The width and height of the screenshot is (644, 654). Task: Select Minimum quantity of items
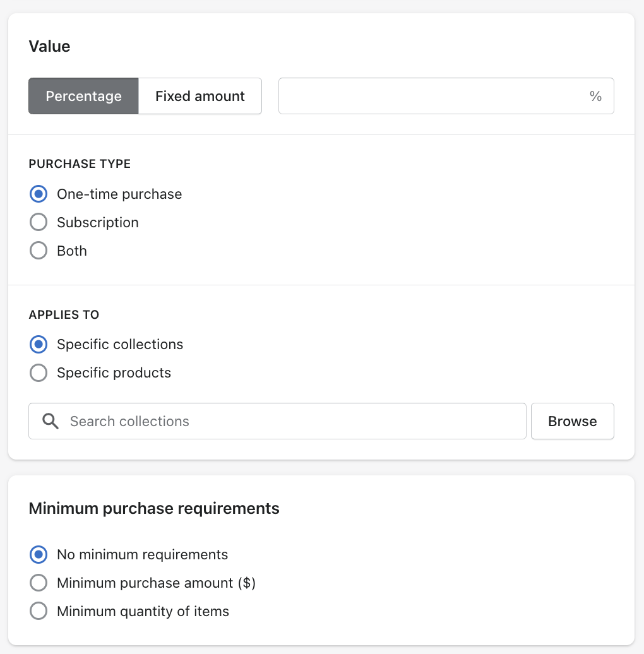[x=39, y=612]
